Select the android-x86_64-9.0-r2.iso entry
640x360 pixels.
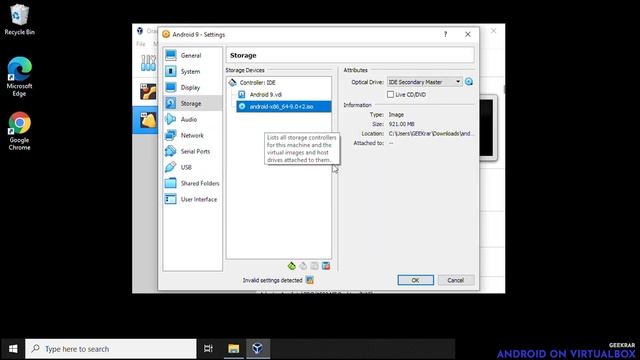tap(284, 107)
